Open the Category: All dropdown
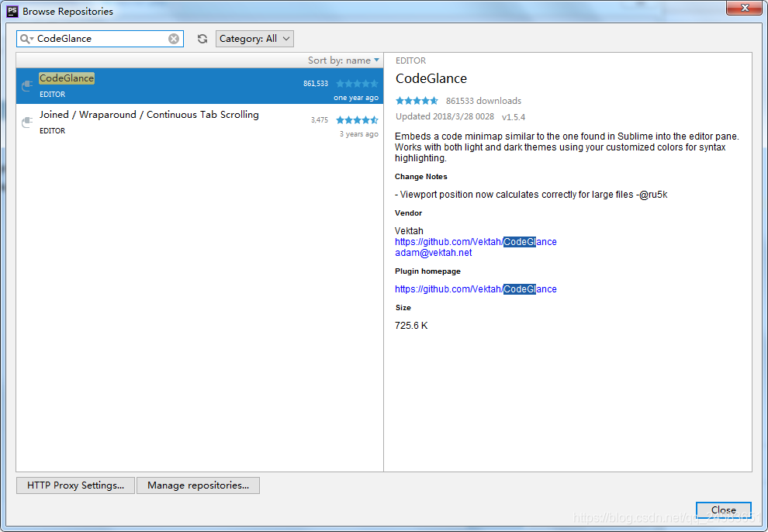 tap(254, 39)
